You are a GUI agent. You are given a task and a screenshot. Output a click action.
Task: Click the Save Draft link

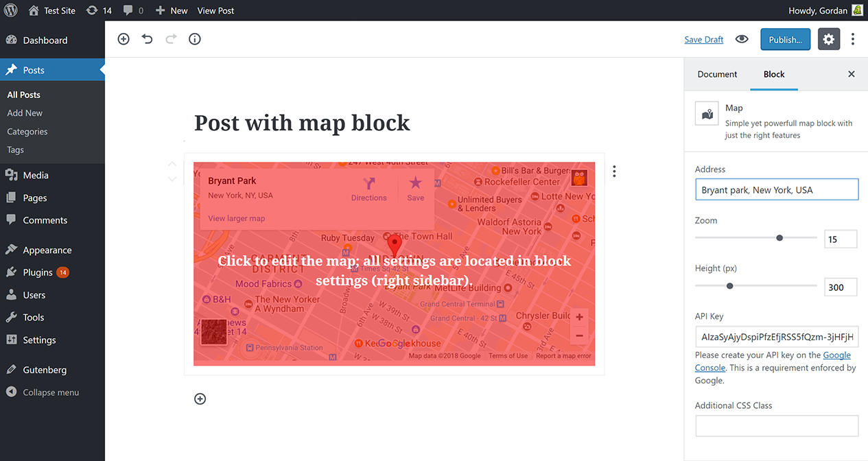[x=704, y=40]
